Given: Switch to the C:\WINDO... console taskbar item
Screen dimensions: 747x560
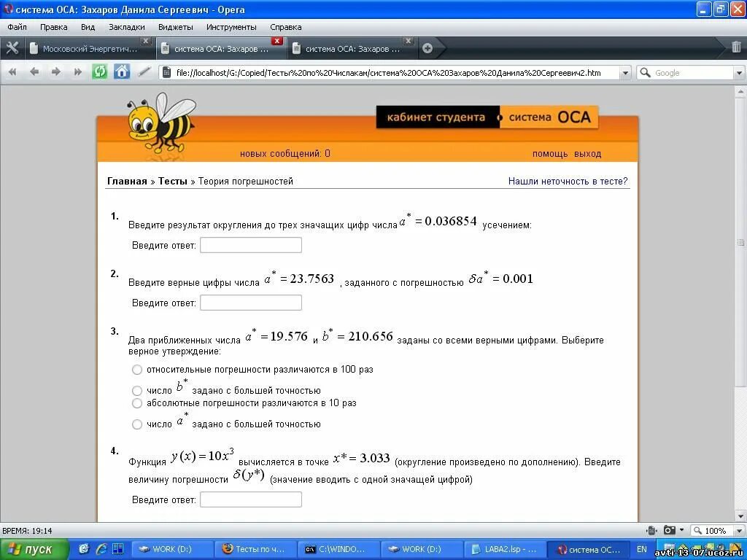Looking at the screenshot, I should 338,549.
